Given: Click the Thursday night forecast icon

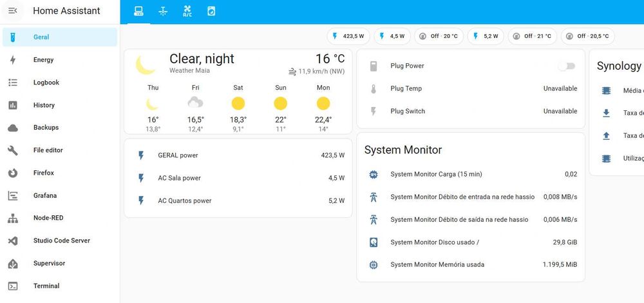Looking at the screenshot, I should pos(153,104).
